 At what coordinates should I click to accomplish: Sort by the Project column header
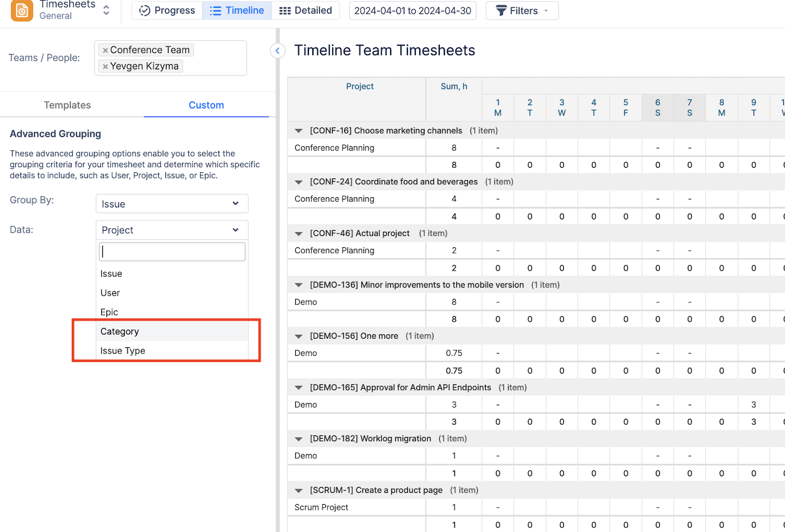(360, 86)
